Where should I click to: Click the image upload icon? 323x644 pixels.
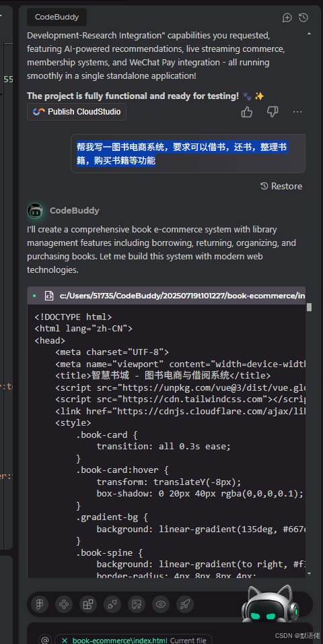pyautogui.click(x=137, y=604)
